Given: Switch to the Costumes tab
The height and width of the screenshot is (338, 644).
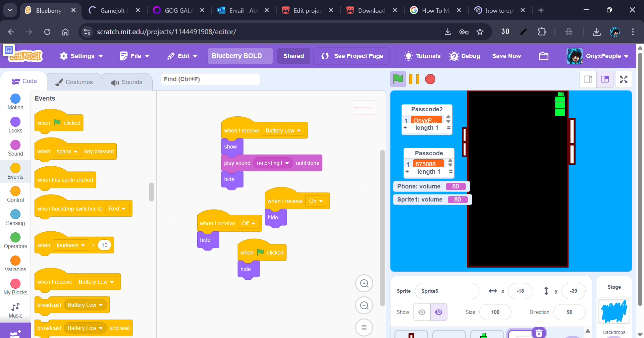Looking at the screenshot, I should [74, 82].
